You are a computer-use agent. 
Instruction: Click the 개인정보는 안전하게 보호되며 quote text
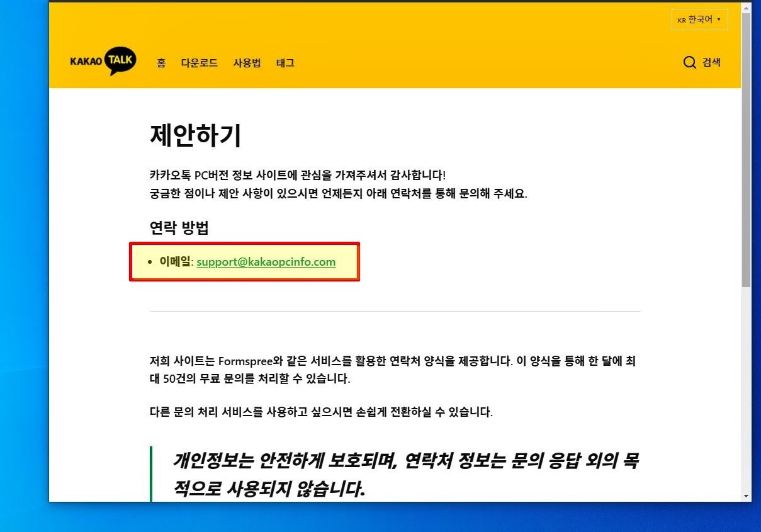click(x=406, y=474)
